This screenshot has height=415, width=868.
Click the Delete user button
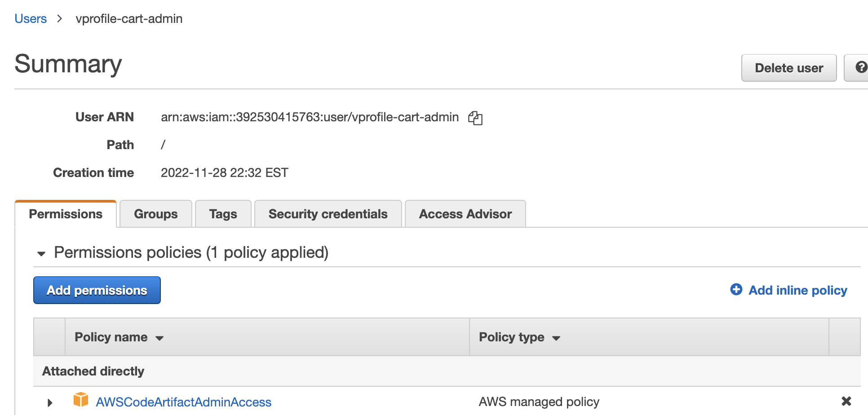click(789, 68)
